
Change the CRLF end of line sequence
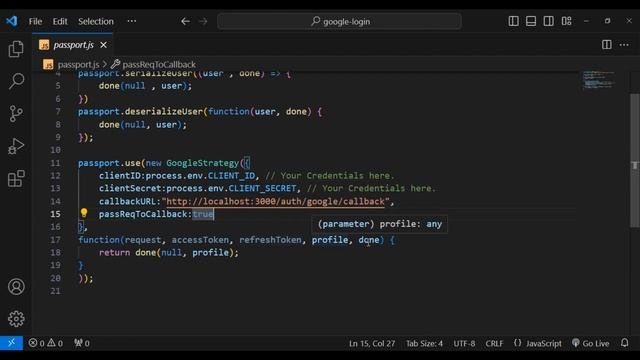(x=494, y=343)
